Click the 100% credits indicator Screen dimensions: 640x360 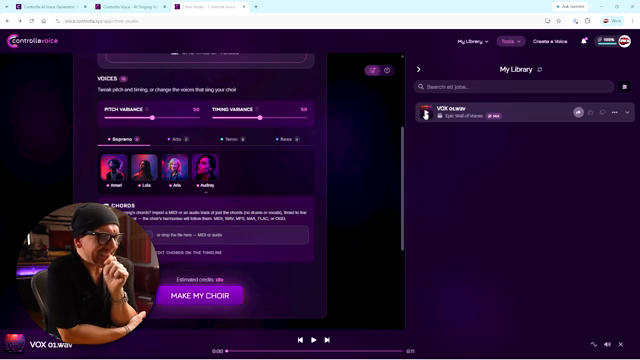click(x=607, y=40)
